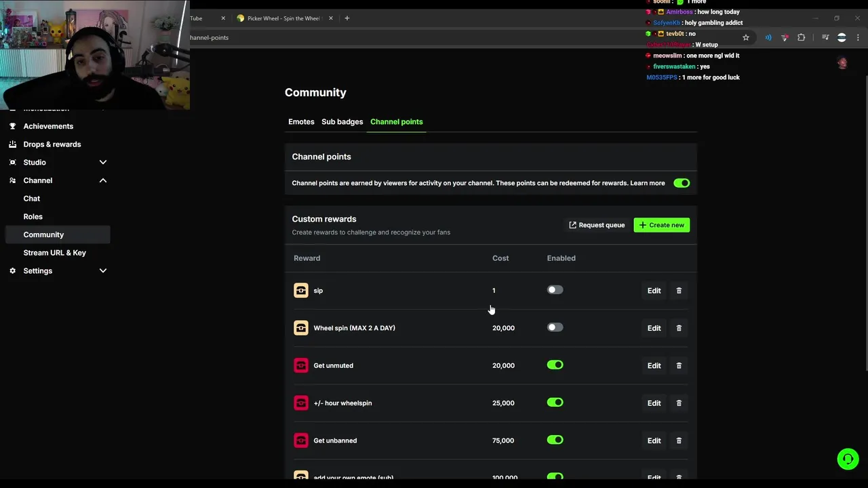Viewport: 868px width, 488px height.
Task: Click trash icon for +/- hour wheelspin
Action: coord(679,403)
